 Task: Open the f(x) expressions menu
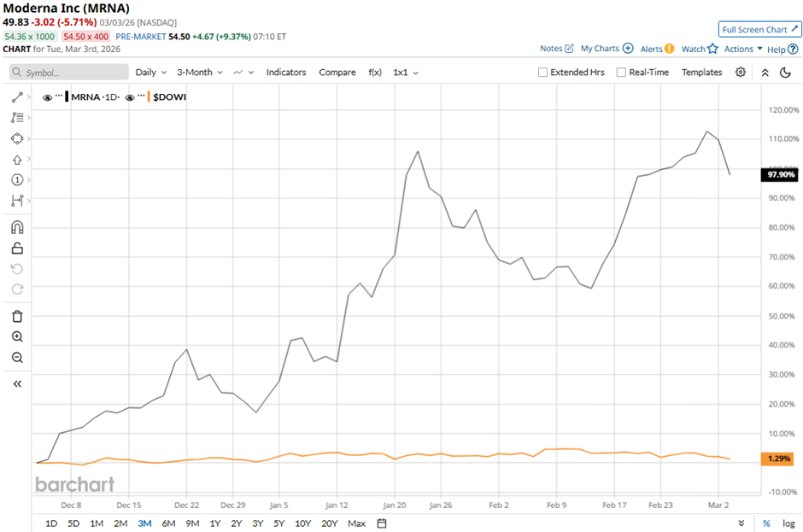click(375, 73)
